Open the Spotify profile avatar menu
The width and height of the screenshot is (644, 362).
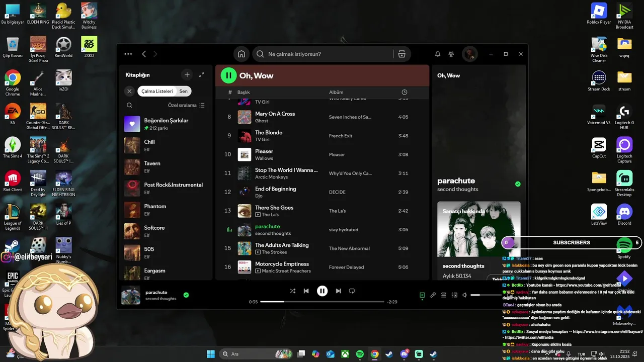[x=470, y=54]
